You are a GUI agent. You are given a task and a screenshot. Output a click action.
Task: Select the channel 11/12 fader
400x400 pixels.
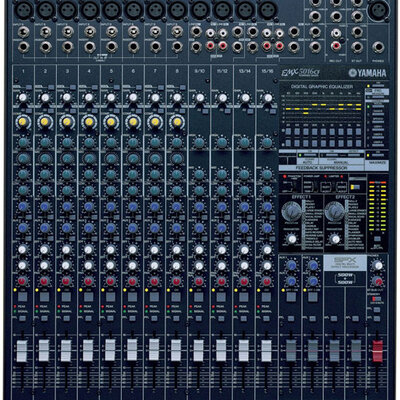pos(221,350)
